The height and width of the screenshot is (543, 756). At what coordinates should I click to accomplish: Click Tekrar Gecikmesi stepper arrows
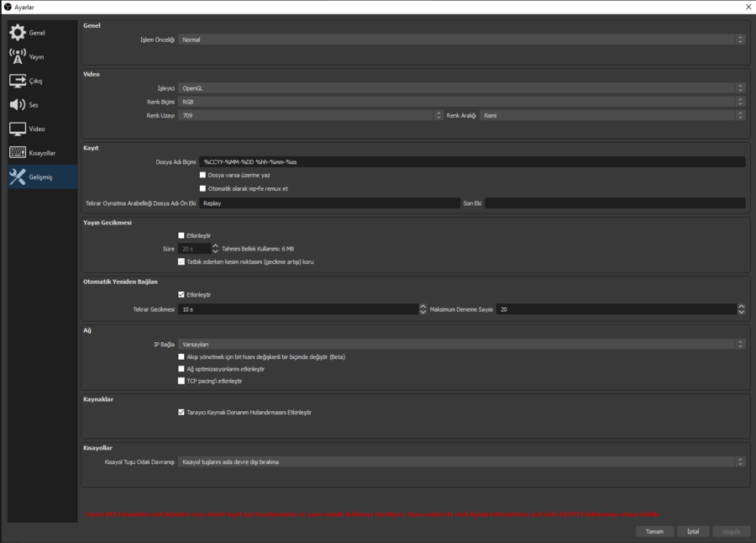423,309
